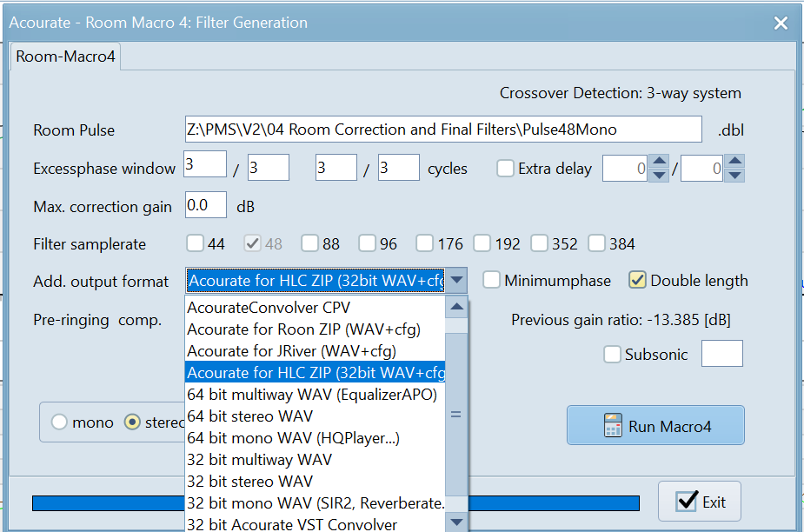Choose 32 bit multiway WAV format
This screenshot has width=804, height=532.
point(315,460)
